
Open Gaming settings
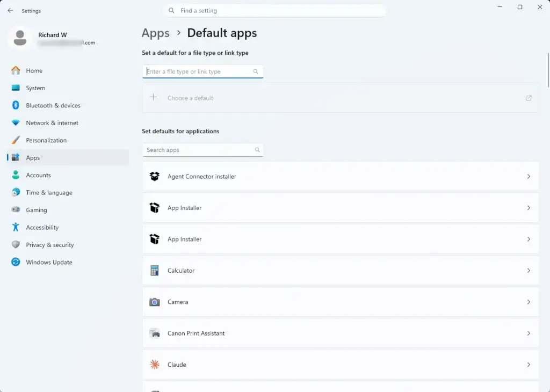(68, 210)
